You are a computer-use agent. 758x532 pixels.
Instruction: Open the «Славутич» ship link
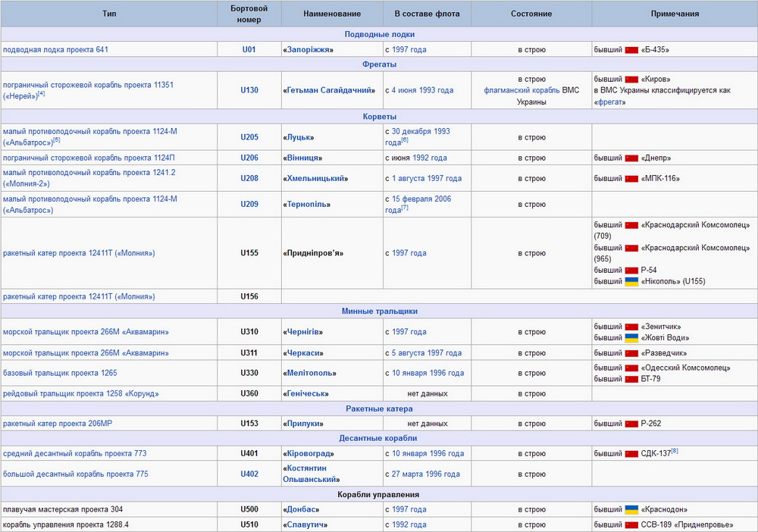coord(305,524)
